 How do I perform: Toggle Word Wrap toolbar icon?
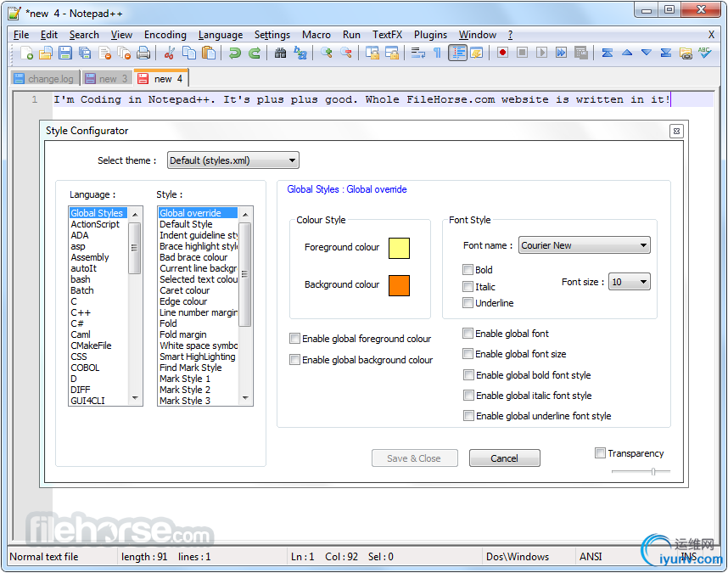click(x=417, y=53)
